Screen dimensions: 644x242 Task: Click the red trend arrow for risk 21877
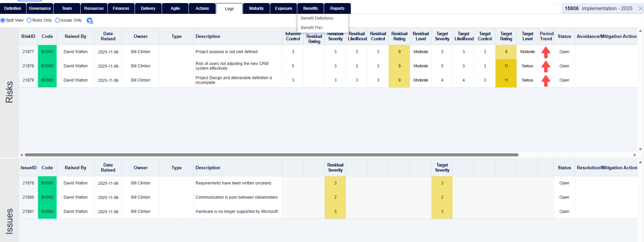click(x=546, y=52)
